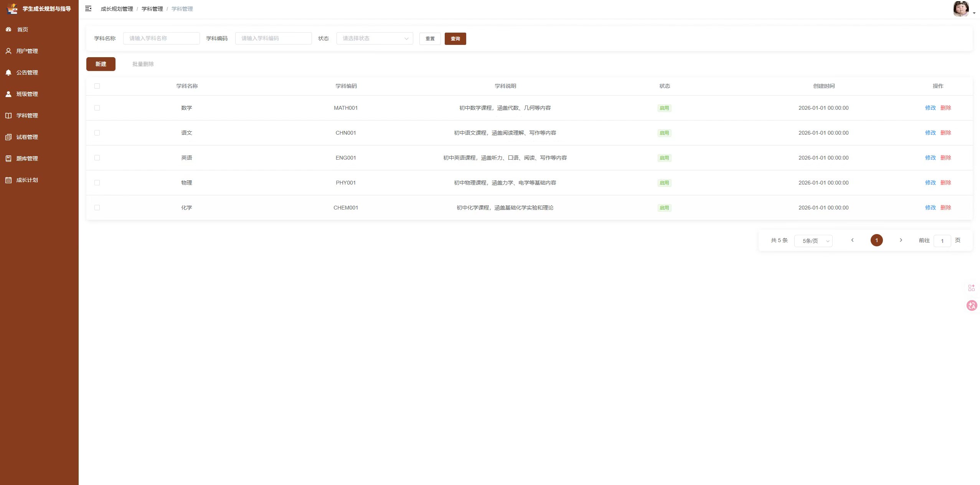
Task: Go to previous page arrow
Action: tap(852, 240)
